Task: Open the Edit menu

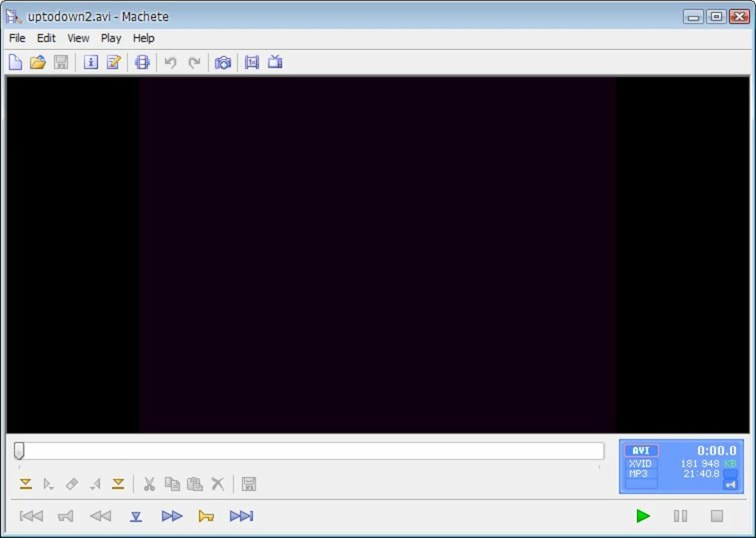Action: coord(46,38)
